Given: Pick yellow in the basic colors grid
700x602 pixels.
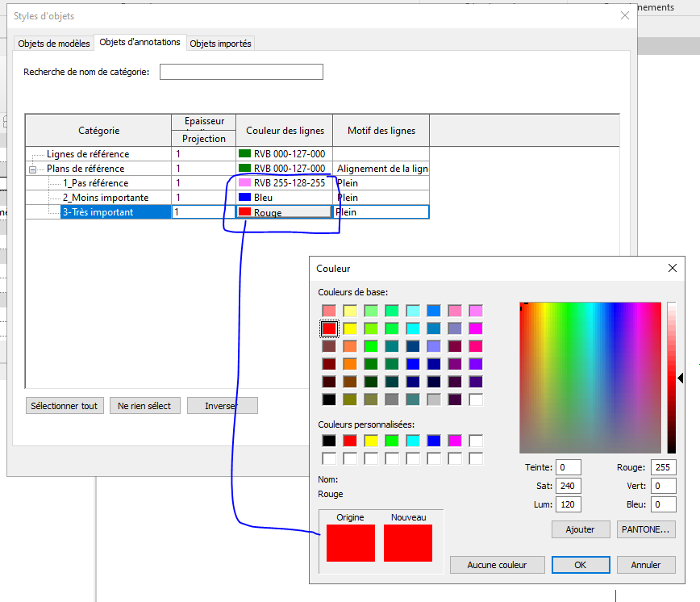Looking at the screenshot, I should pos(350,328).
